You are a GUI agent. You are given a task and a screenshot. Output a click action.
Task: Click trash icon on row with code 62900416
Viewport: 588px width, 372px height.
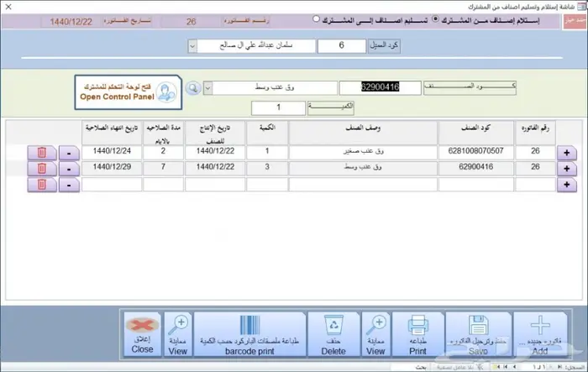(x=42, y=169)
